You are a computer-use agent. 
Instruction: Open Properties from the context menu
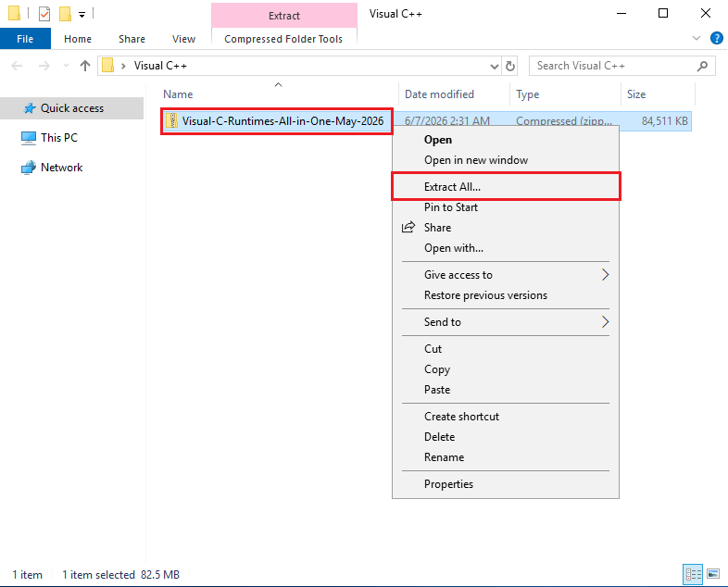click(x=506, y=484)
